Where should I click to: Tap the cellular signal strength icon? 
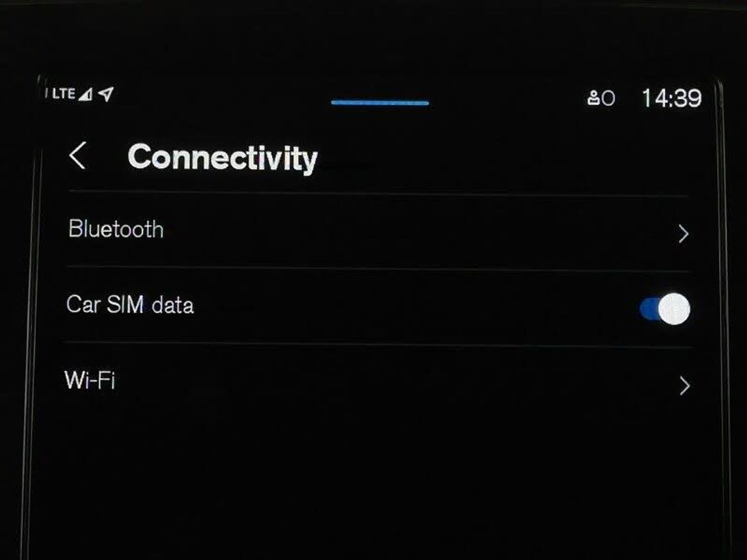pos(86,94)
